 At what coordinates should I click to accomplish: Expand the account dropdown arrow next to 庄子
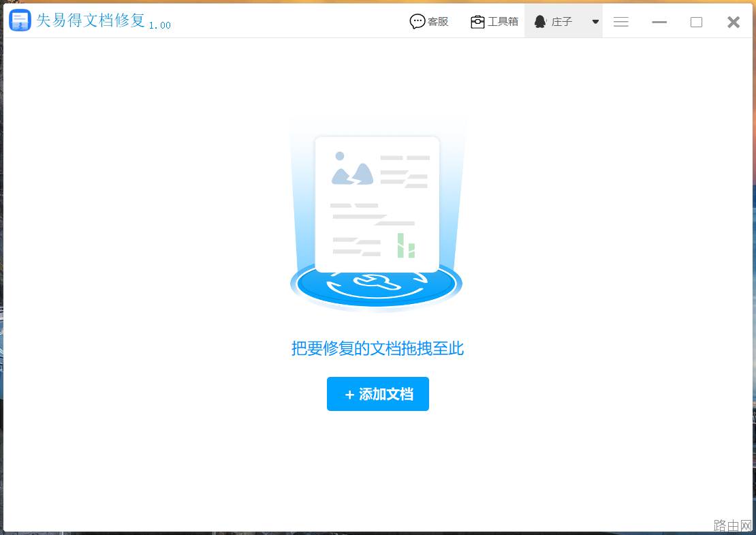tap(595, 22)
